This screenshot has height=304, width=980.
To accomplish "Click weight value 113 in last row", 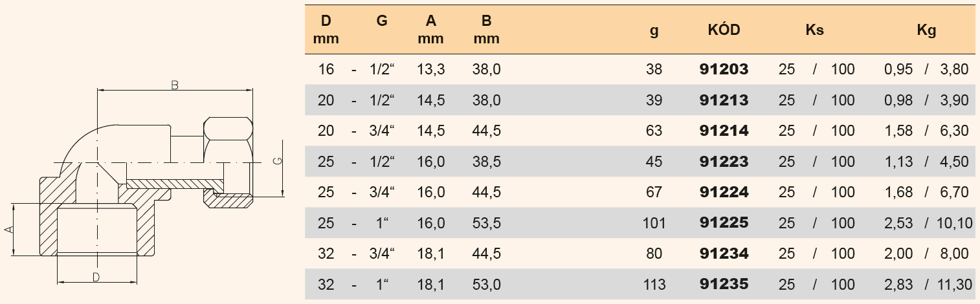I will [654, 284].
